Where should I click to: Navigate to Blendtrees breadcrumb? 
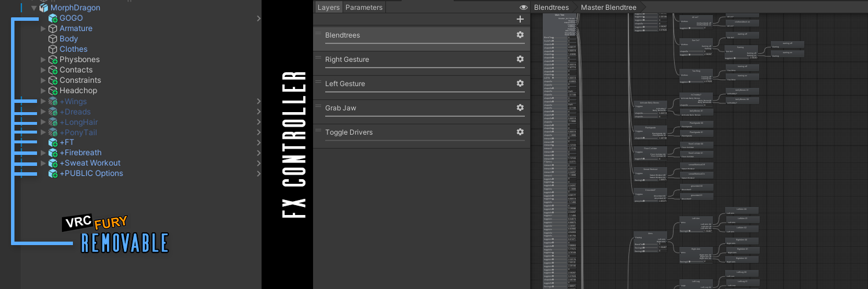click(551, 8)
